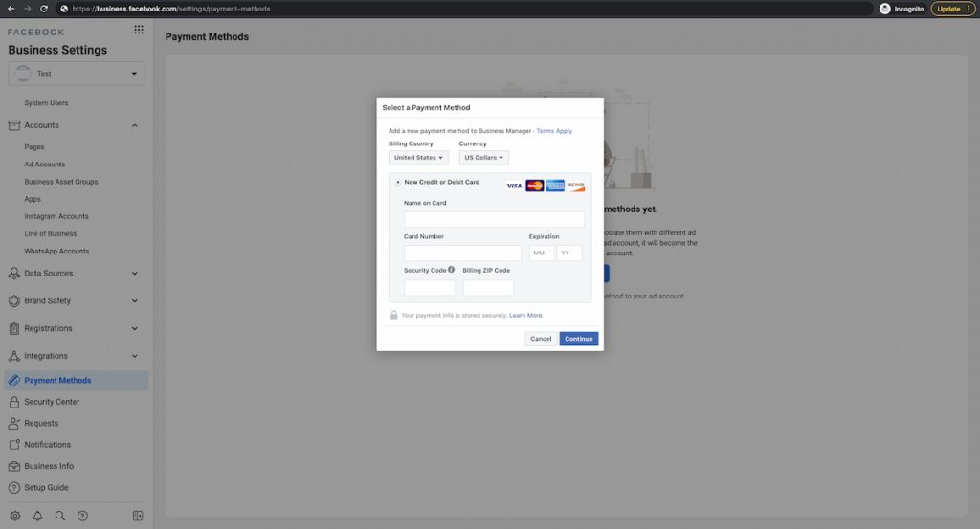The height and width of the screenshot is (529, 980).
Task: Click the Continue button in the dialog
Action: [x=579, y=339]
